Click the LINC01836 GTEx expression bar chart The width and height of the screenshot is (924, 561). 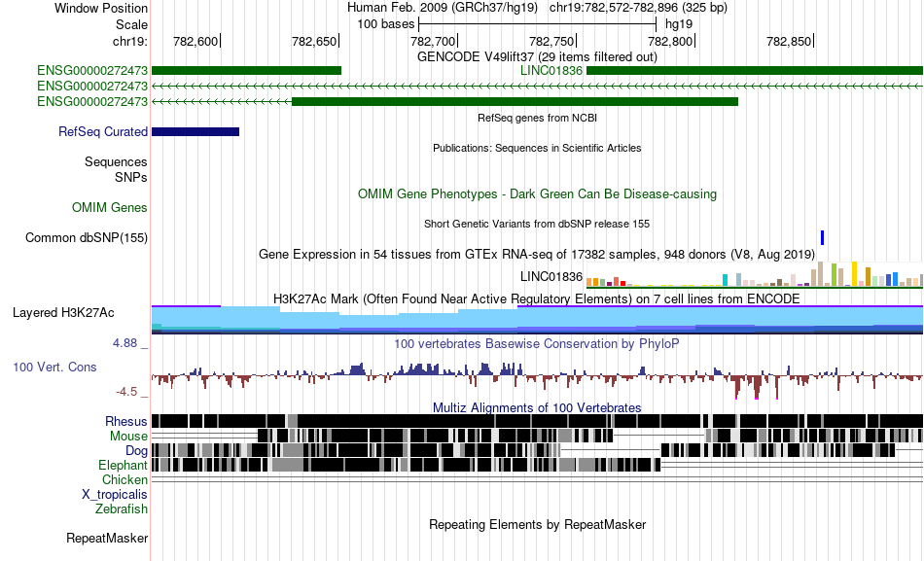[755, 274]
